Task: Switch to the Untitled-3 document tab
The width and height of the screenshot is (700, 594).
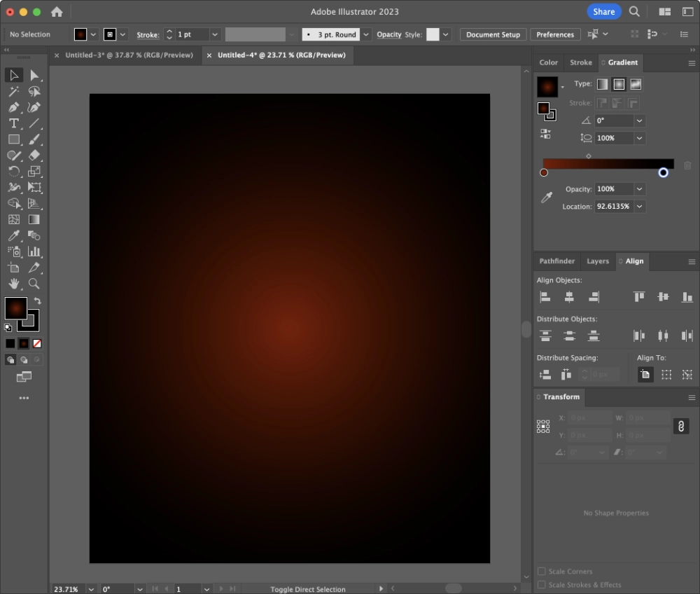Action: click(x=129, y=55)
